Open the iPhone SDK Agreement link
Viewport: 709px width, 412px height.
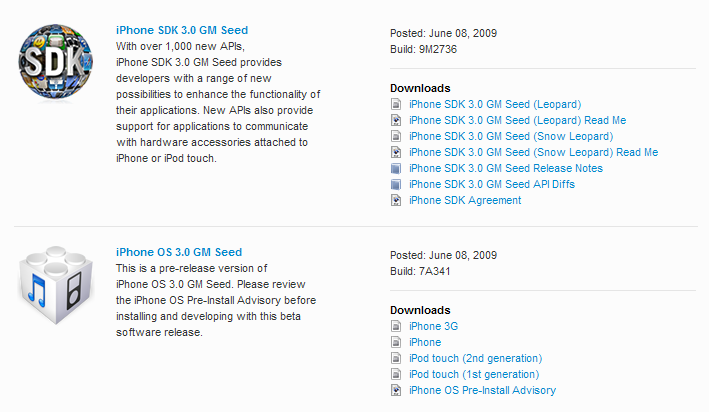coord(465,200)
